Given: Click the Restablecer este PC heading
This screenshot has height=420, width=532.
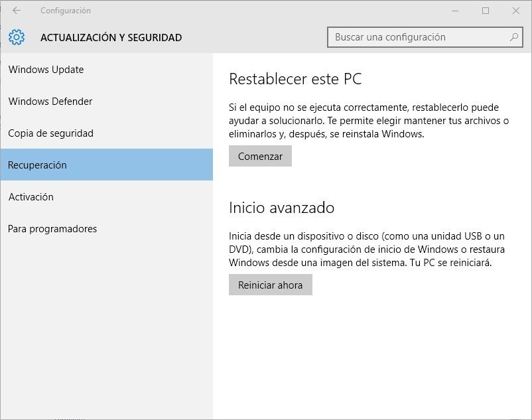Looking at the screenshot, I should [x=295, y=79].
